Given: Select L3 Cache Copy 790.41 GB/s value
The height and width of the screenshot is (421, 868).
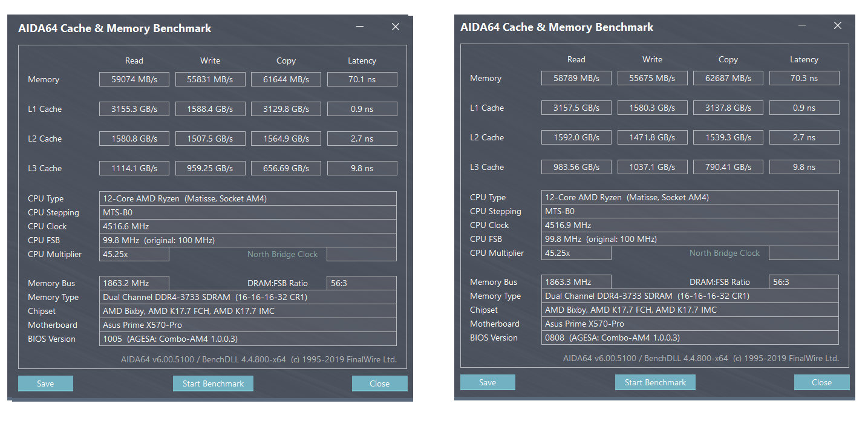Looking at the screenshot, I should click(728, 167).
